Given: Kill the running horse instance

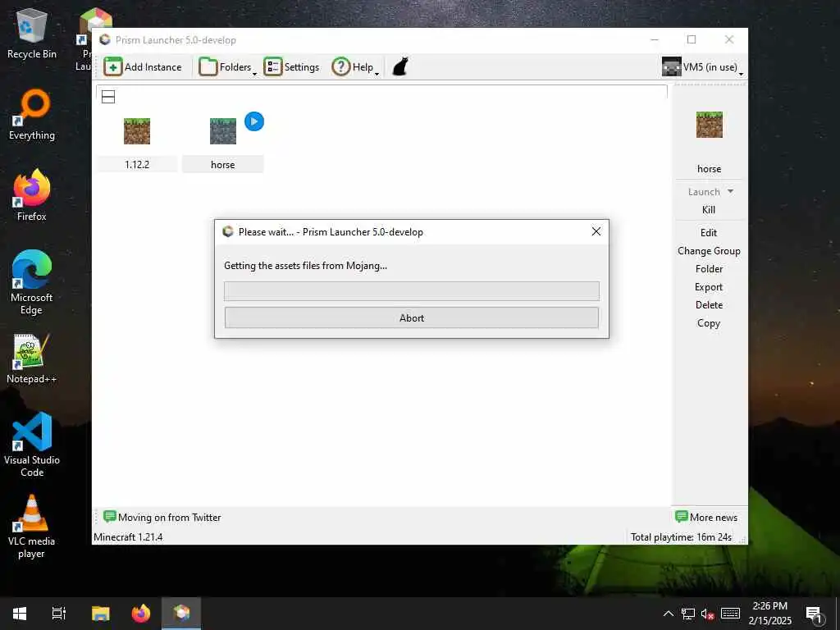Looking at the screenshot, I should (x=709, y=210).
